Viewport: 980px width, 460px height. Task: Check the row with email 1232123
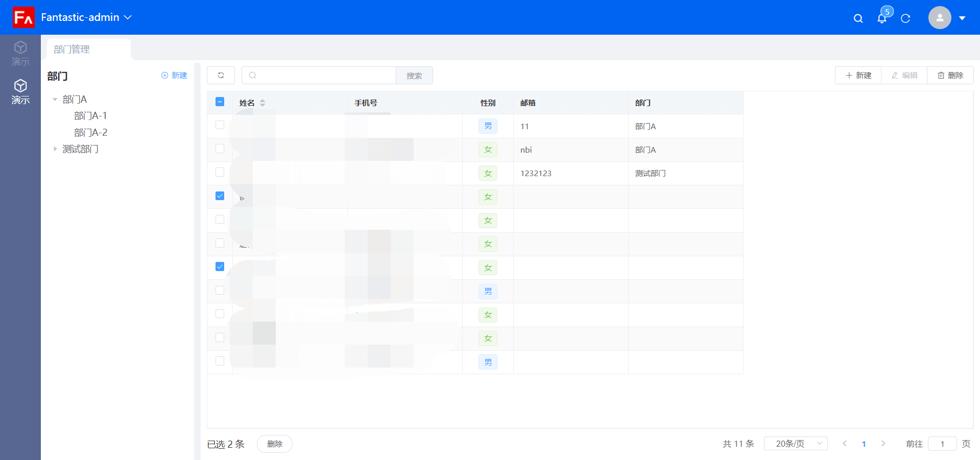220,172
